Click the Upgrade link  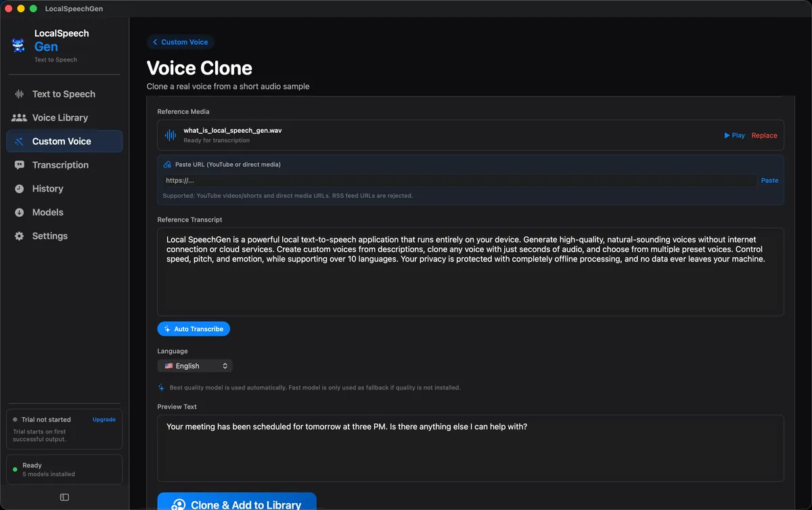coord(103,419)
